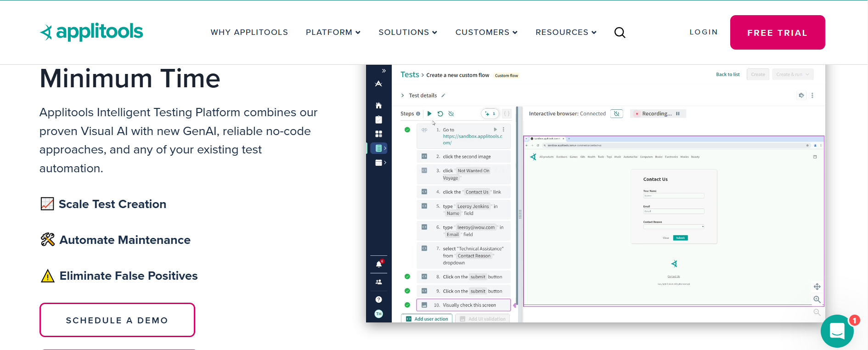Image resolution: width=868 pixels, height=350 pixels.
Task: Click the FREE TRIAL button
Action: coord(778,32)
